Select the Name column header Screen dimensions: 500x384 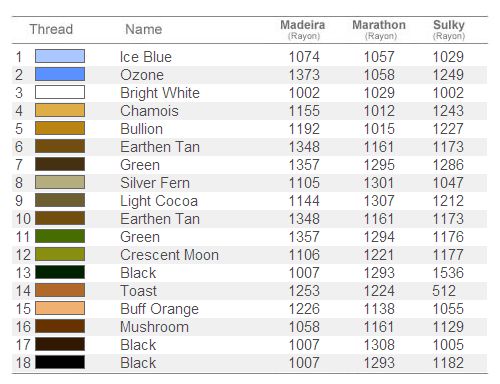click(144, 29)
